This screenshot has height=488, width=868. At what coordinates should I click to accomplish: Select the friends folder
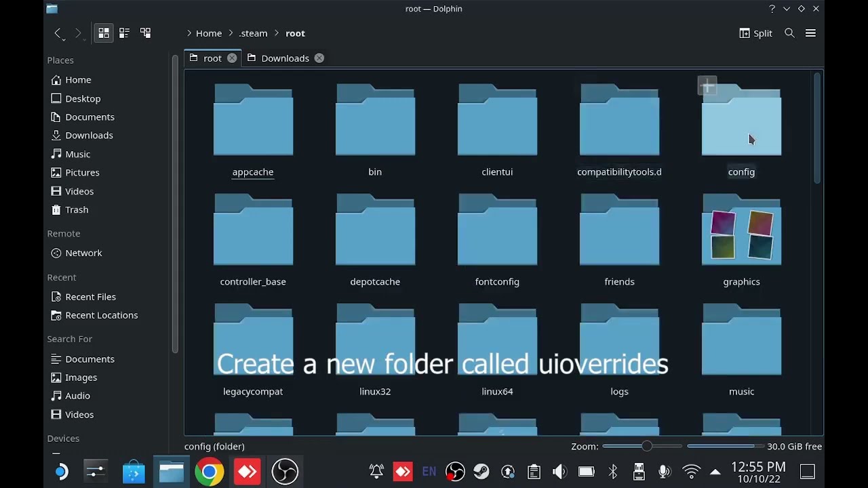coord(619,230)
